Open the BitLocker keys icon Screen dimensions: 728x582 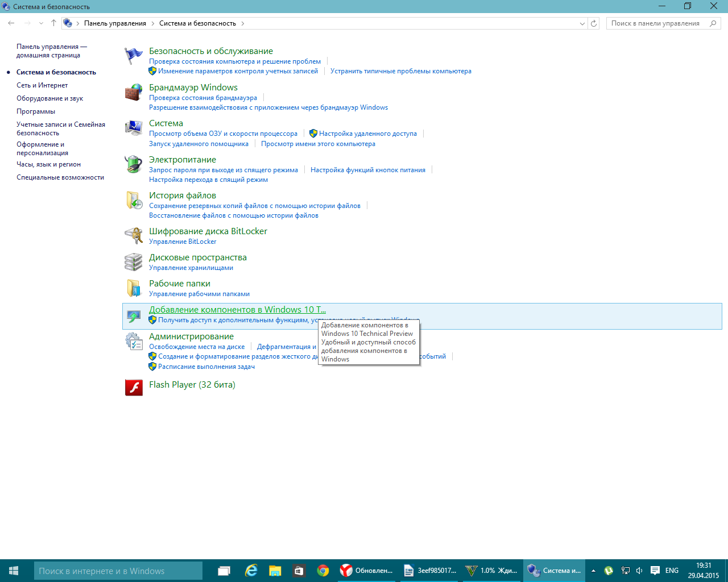pyautogui.click(x=134, y=235)
